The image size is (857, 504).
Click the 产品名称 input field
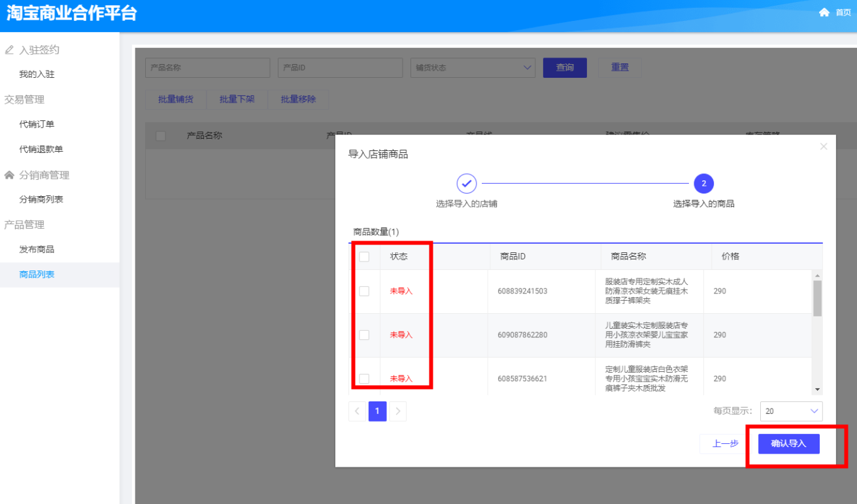tap(207, 67)
